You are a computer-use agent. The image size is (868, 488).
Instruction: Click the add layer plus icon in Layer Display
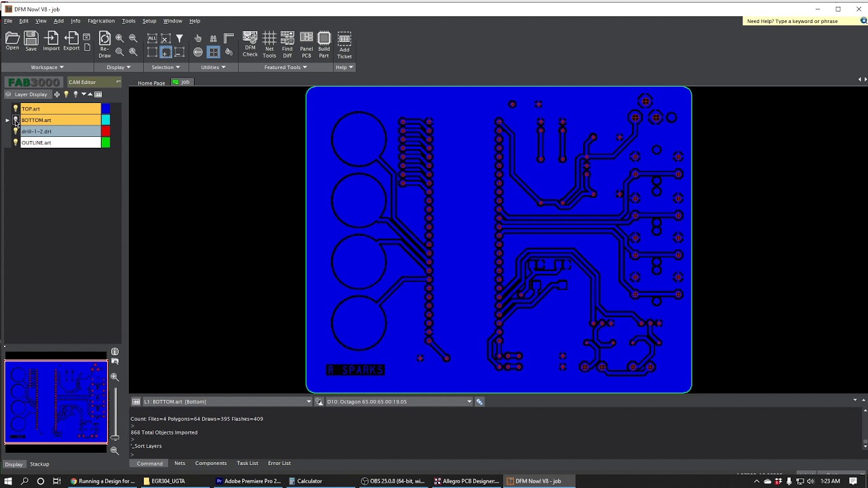(x=57, y=94)
